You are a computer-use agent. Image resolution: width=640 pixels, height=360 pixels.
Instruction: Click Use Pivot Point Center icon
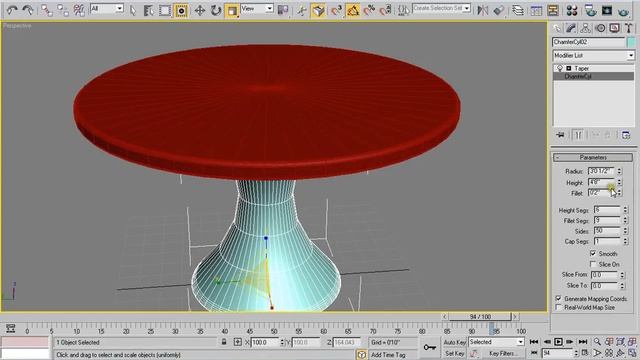(282, 10)
